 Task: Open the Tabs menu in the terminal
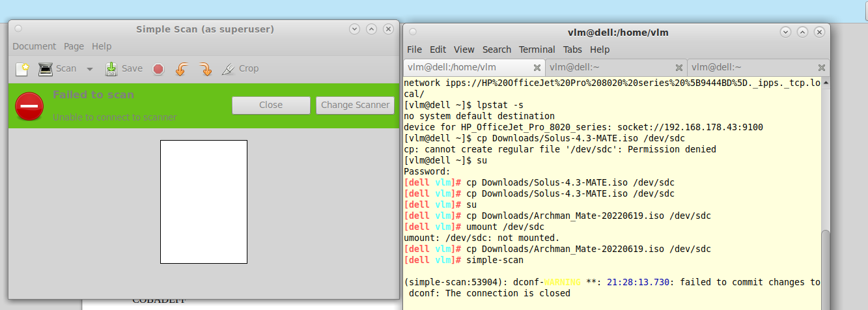click(572, 49)
